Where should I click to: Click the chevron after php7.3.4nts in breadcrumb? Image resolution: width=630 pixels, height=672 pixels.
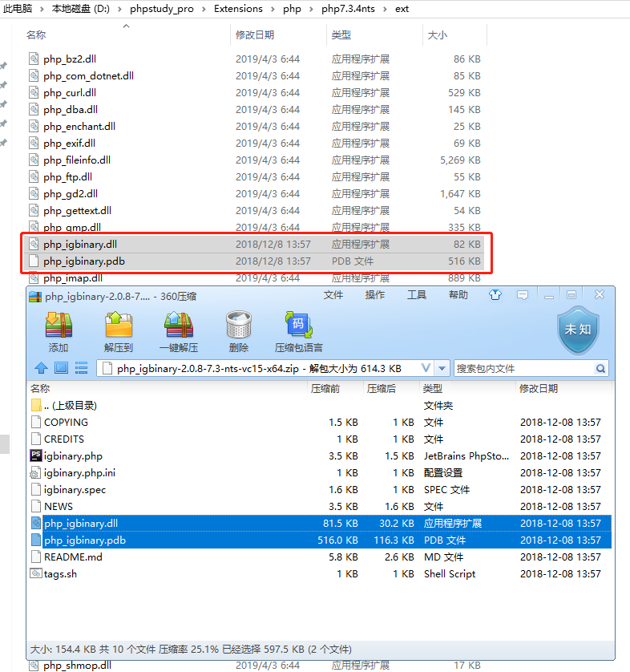[x=385, y=9]
